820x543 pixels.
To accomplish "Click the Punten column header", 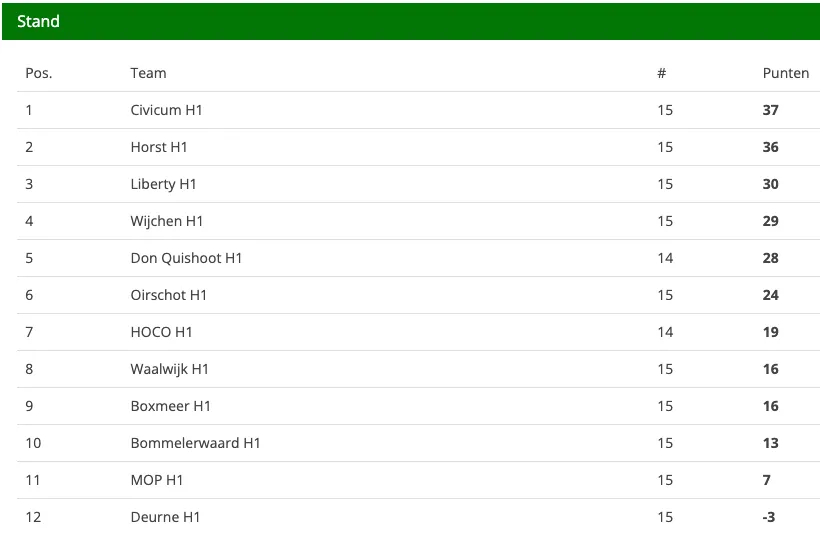I will [x=785, y=73].
